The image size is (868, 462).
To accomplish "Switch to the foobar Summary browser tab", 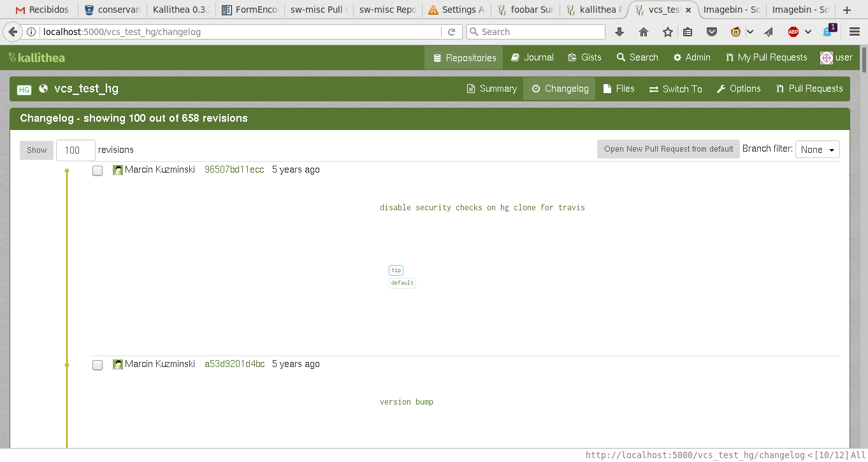I will click(x=526, y=10).
